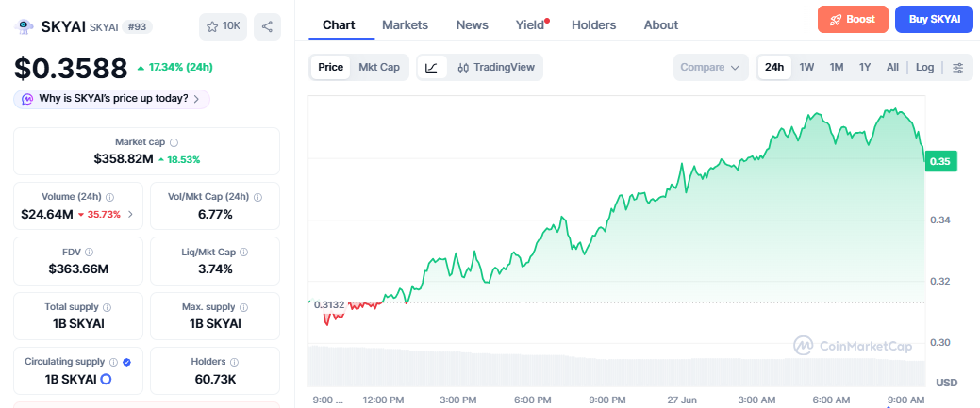This screenshot has width=980, height=408.
Task: Open the Holders tab
Action: tap(593, 25)
